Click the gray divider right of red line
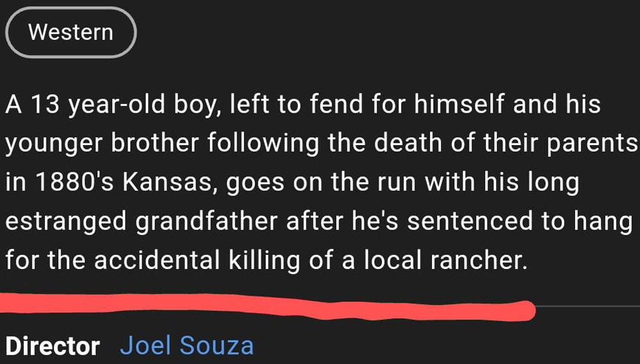Image resolution: width=640 pixels, height=364 pixels. coord(587,305)
